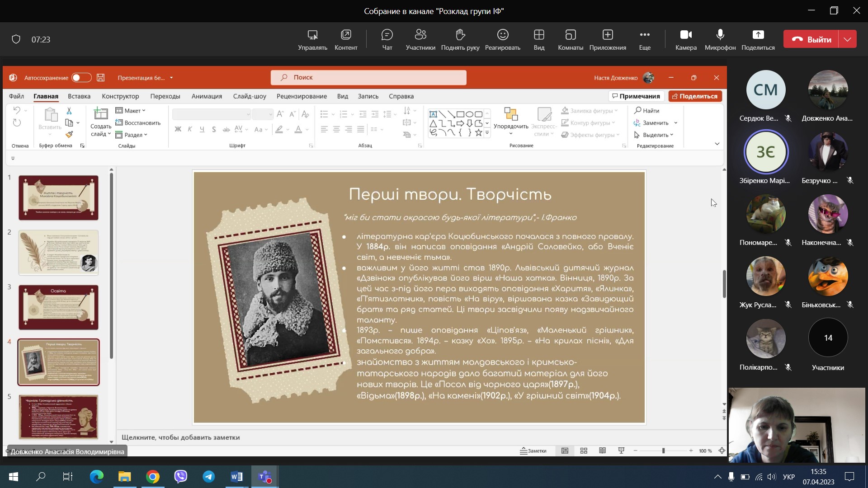Open the Rooms (Комнаты) icon
This screenshot has width=868, height=488.
tap(570, 35)
